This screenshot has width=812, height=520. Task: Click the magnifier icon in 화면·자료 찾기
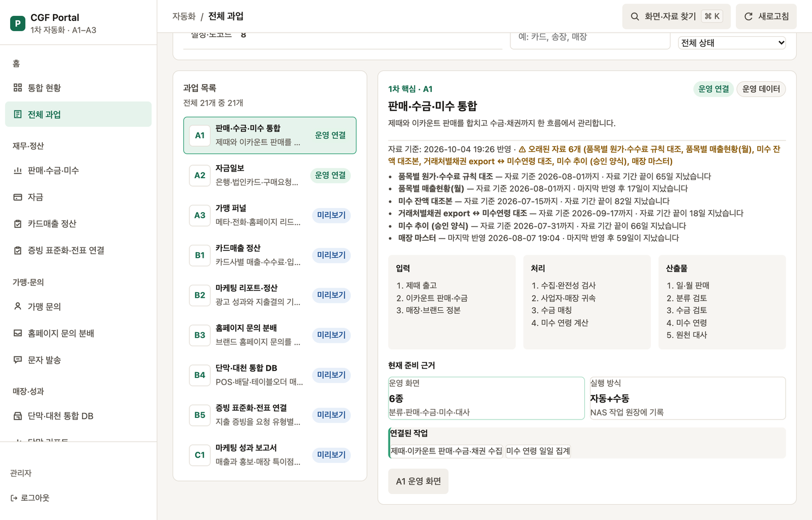click(635, 16)
